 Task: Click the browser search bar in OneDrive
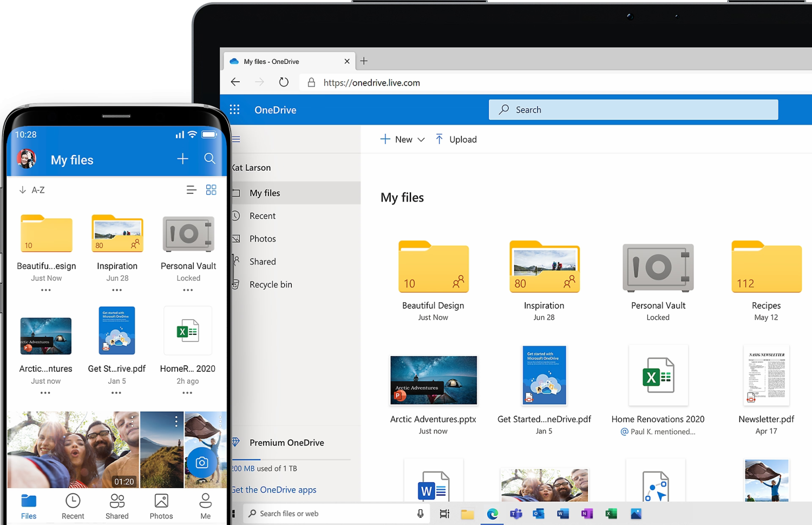[x=632, y=109]
